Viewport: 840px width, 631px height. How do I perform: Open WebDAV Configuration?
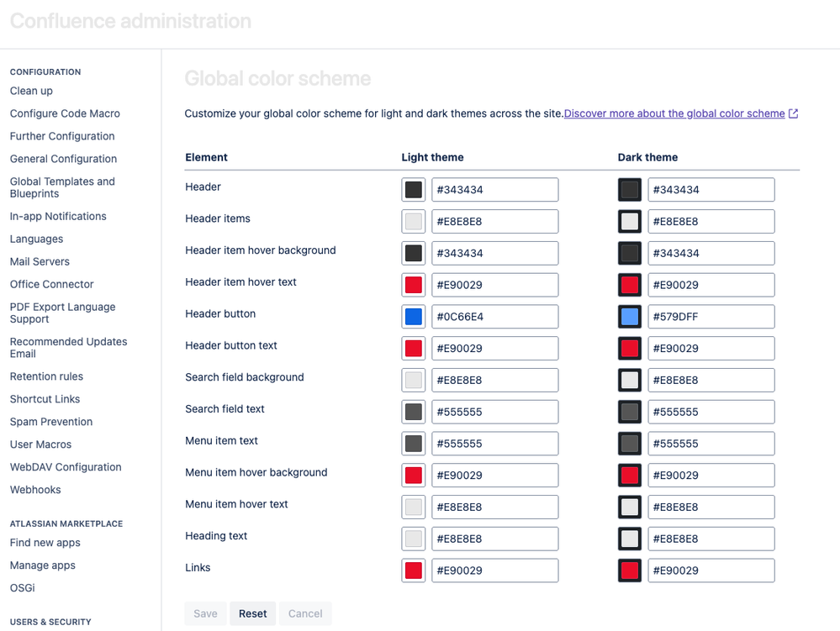tap(66, 467)
